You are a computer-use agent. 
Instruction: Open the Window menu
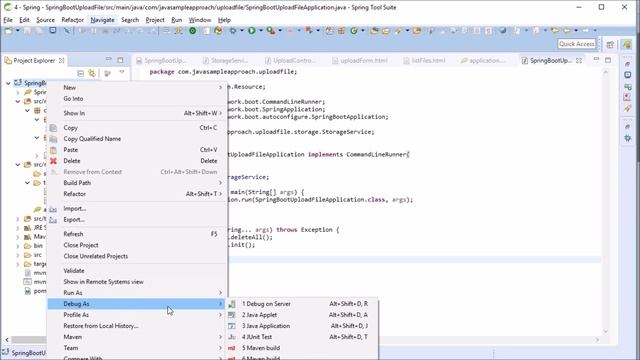coord(200,20)
